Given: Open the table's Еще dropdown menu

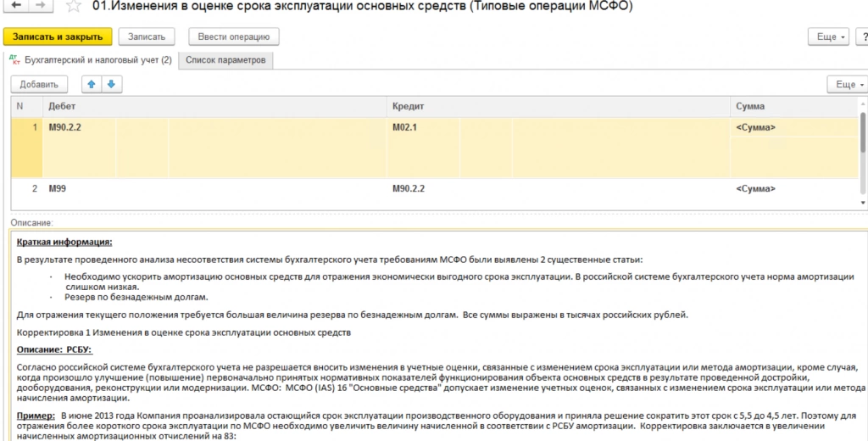Looking at the screenshot, I should 847,84.
